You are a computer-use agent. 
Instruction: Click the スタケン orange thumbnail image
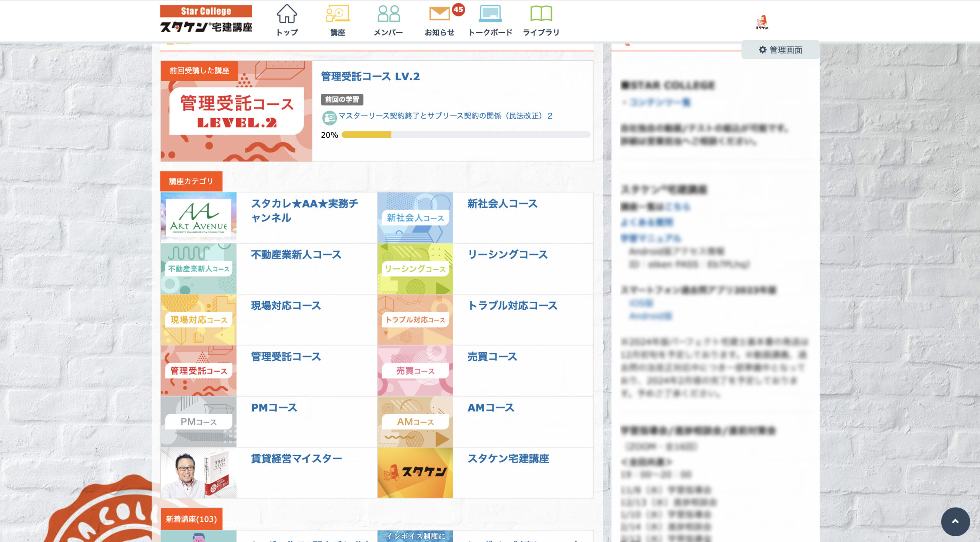pyautogui.click(x=415, y=472)
